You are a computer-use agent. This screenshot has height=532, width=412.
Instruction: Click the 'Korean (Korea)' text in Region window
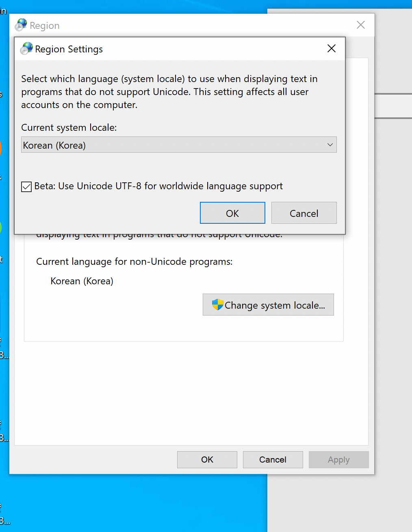82,281
